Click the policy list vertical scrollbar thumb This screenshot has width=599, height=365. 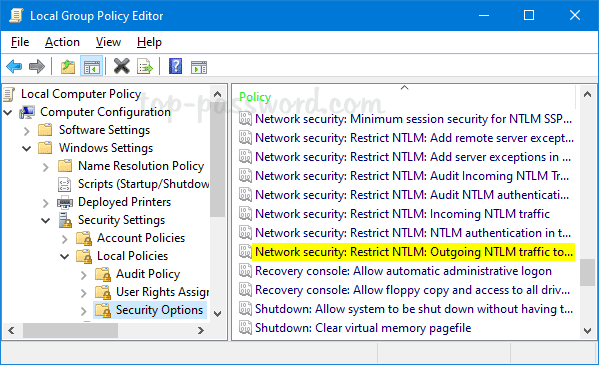point(587,272)
